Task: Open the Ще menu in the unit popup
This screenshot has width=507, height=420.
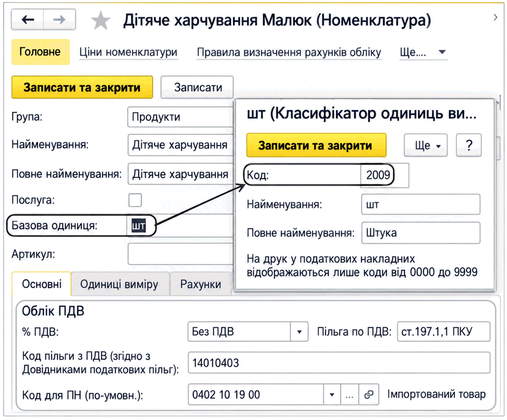Action: (426, 145)
